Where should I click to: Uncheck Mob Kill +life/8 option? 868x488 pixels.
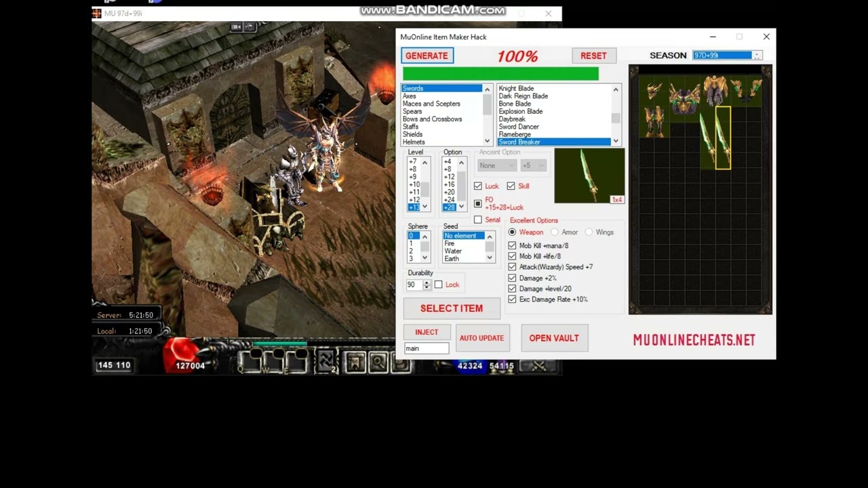[x=512, y=256]
